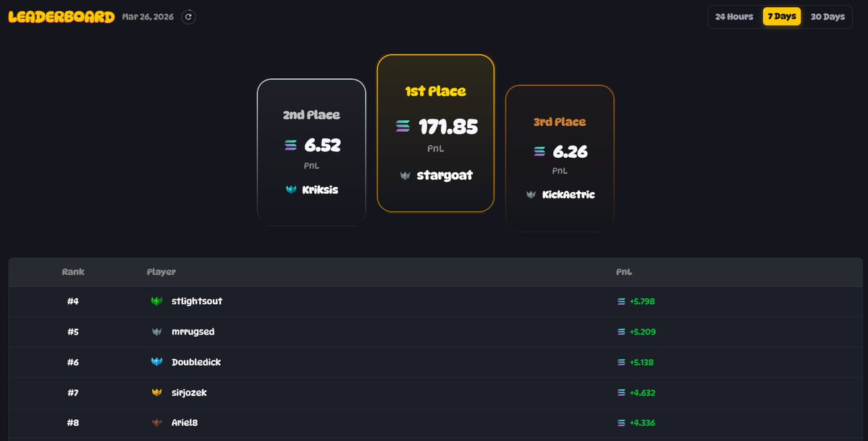Switch to the 30 Days tab
868x441 pixels.
(x=827, y=17)
